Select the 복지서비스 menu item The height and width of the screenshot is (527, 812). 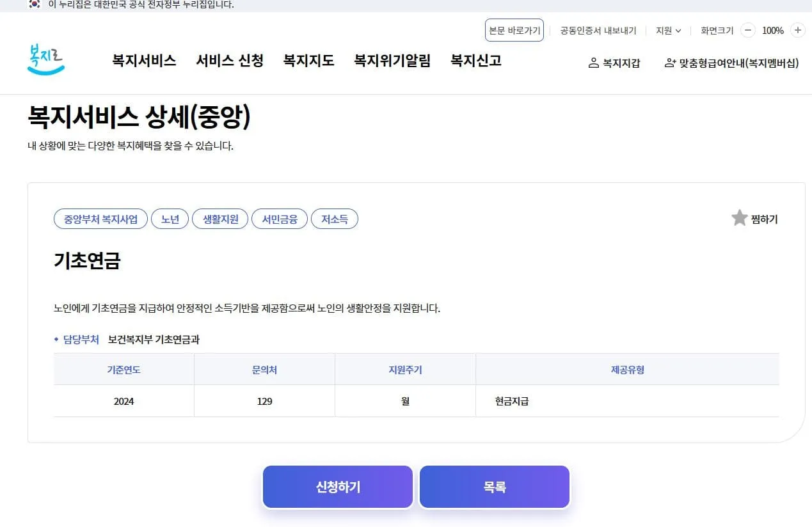[143, 61]
